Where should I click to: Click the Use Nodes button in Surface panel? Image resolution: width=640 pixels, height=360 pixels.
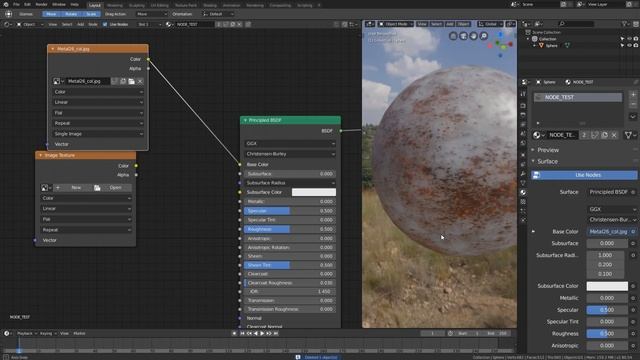pos(584,175)
